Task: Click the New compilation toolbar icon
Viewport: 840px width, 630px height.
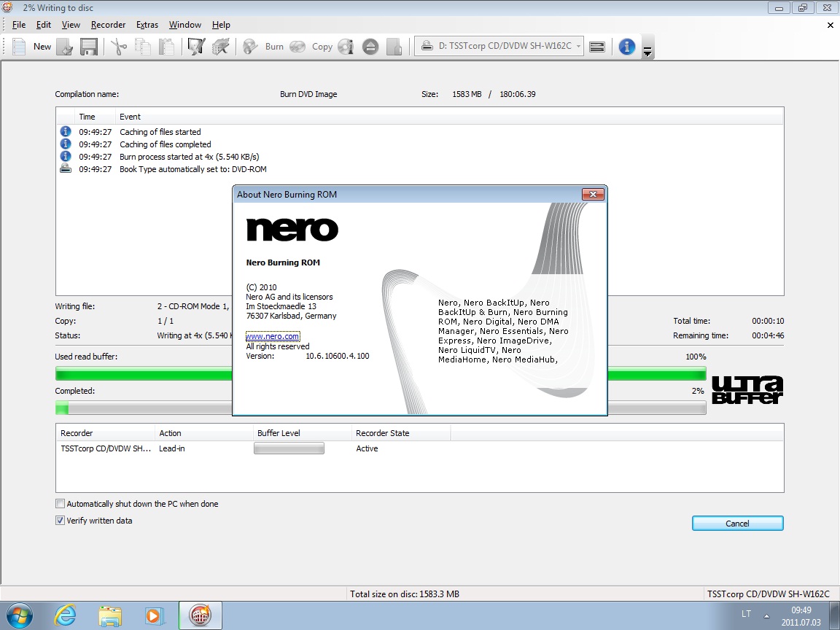Action: coord(20,47)
